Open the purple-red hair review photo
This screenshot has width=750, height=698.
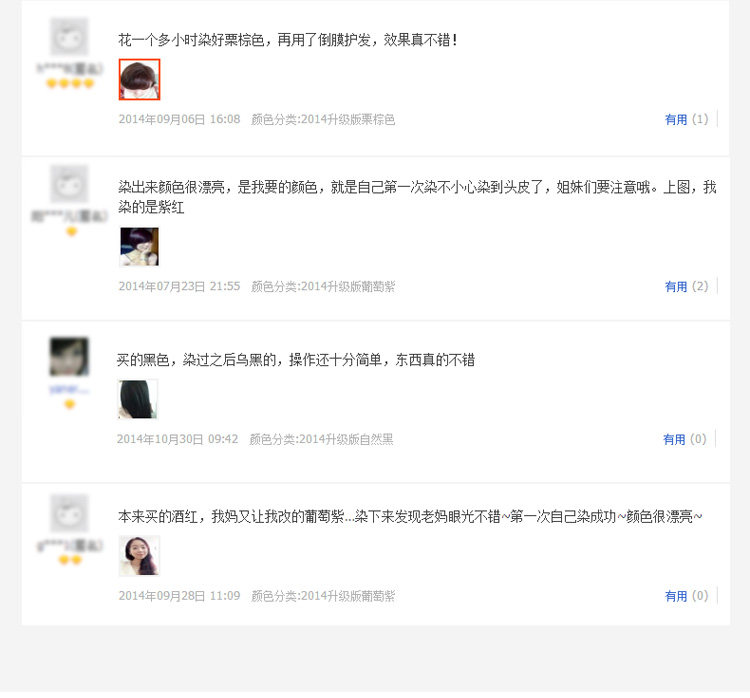point(139,246)
